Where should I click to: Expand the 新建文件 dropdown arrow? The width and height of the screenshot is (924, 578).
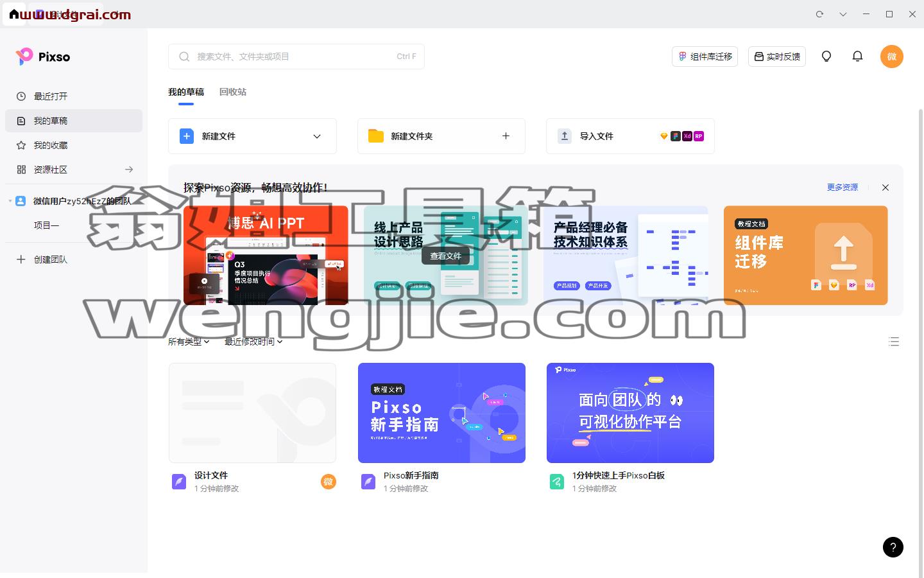tap(317, 136)
